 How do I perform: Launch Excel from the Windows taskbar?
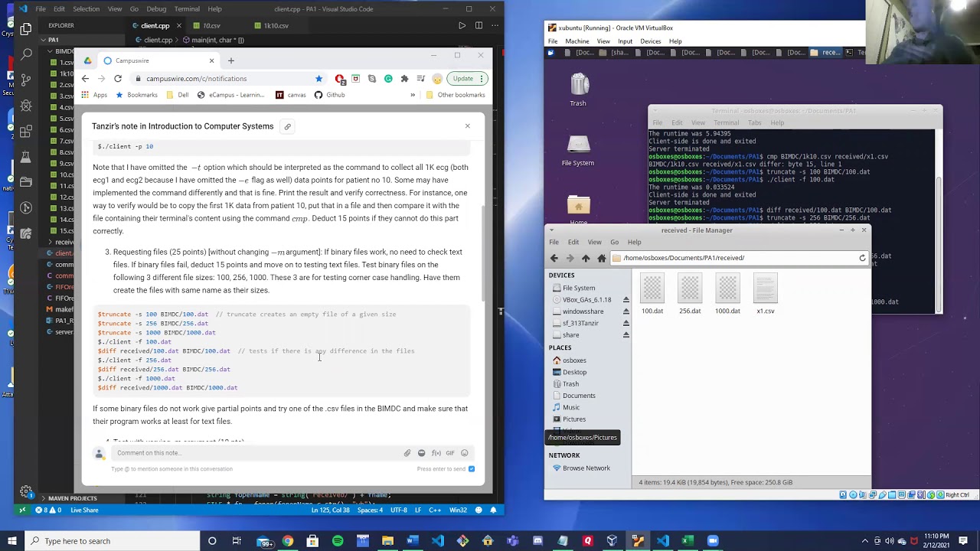[x=688, y=541]
